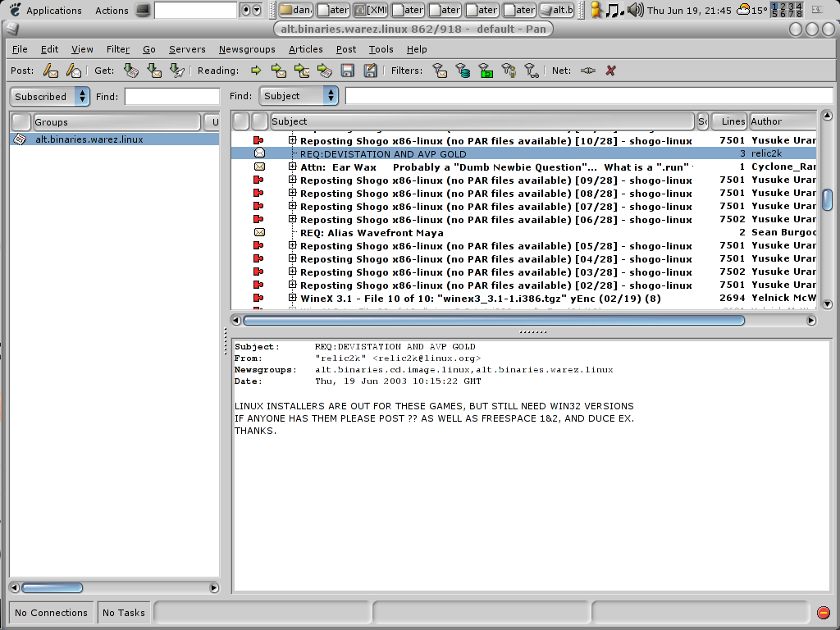Click Download Selected Articles toolbar icon
840x630 pixels.
pyautogui.click(x=177, y=71)
